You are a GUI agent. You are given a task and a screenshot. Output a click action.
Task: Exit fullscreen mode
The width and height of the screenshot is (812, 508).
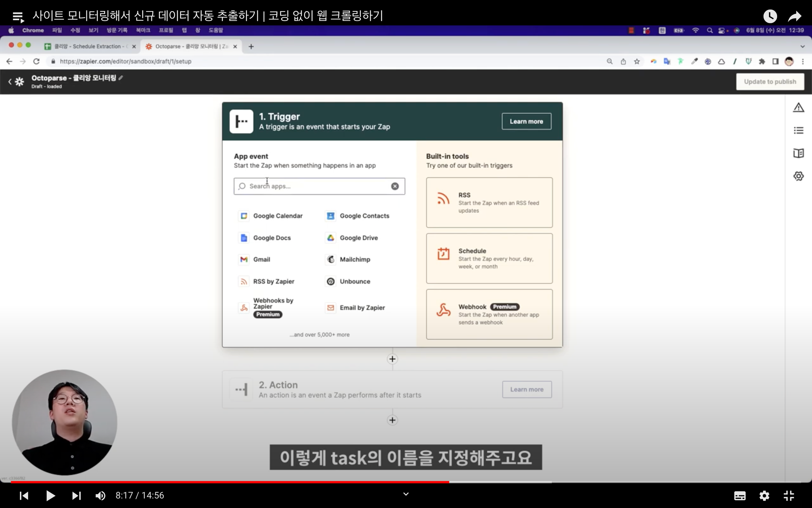click(789, 496)
